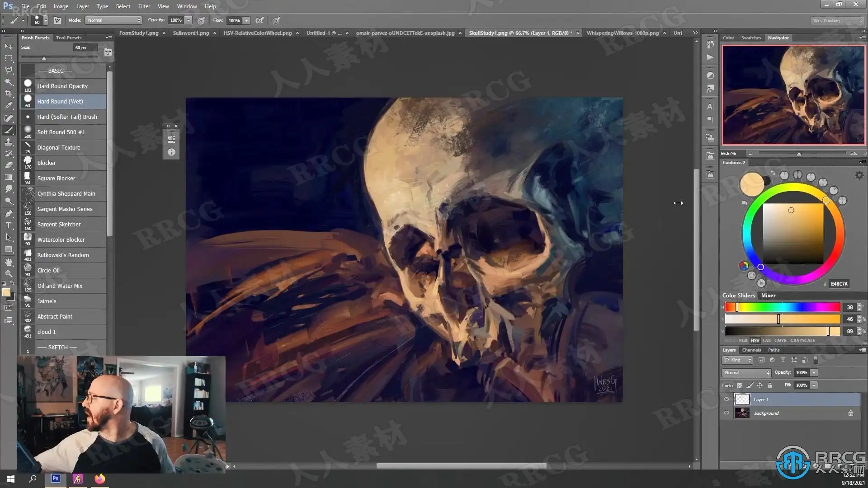This screenshot has height=488, width=868.
Task: Open the Wes Painting workspace dropdown
Action: coord(837,21)
